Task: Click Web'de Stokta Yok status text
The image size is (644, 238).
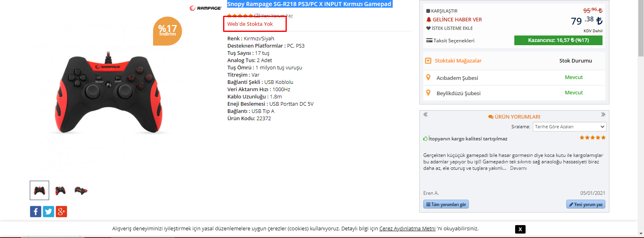Action: click(250, 24)
